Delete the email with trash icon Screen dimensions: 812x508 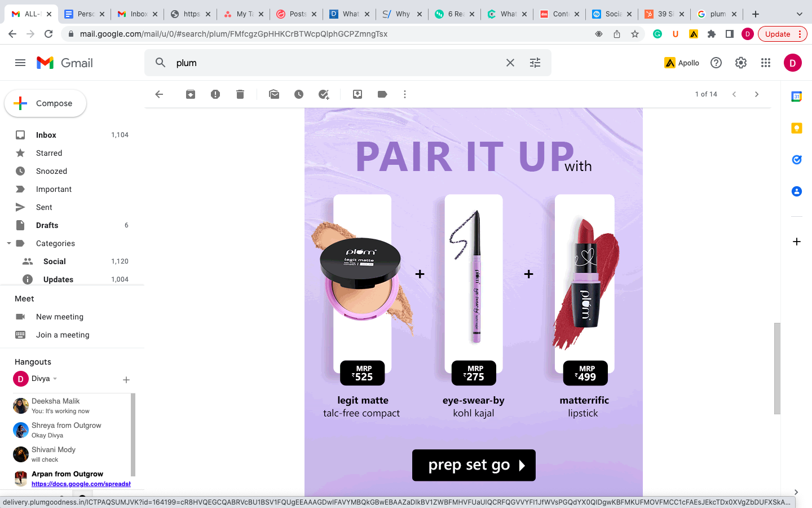click(x=240, y=94)
